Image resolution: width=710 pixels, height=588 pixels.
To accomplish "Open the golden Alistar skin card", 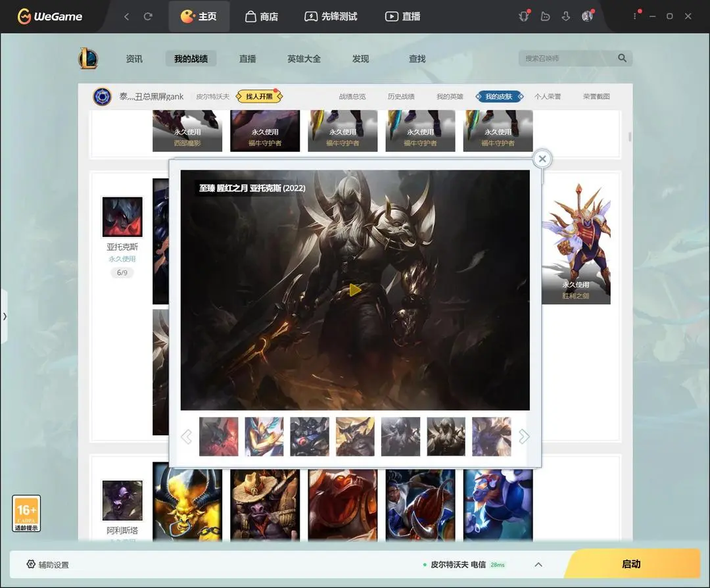I will [187, 504].
